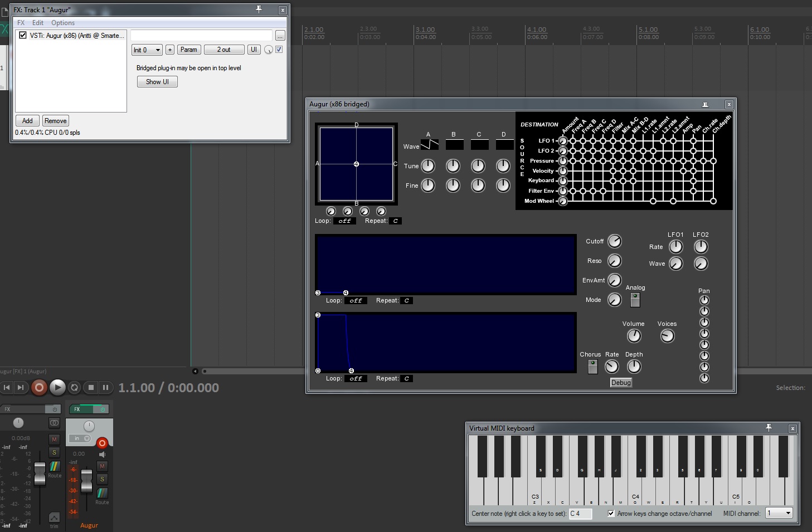Click the Show UI button

click(x=157, y=82)
